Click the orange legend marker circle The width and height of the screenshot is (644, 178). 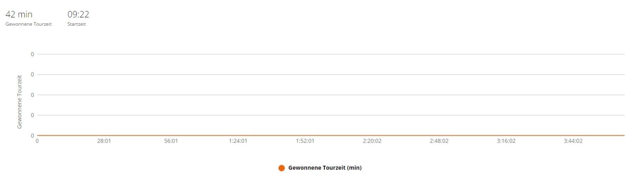click(x=281, y=168)
